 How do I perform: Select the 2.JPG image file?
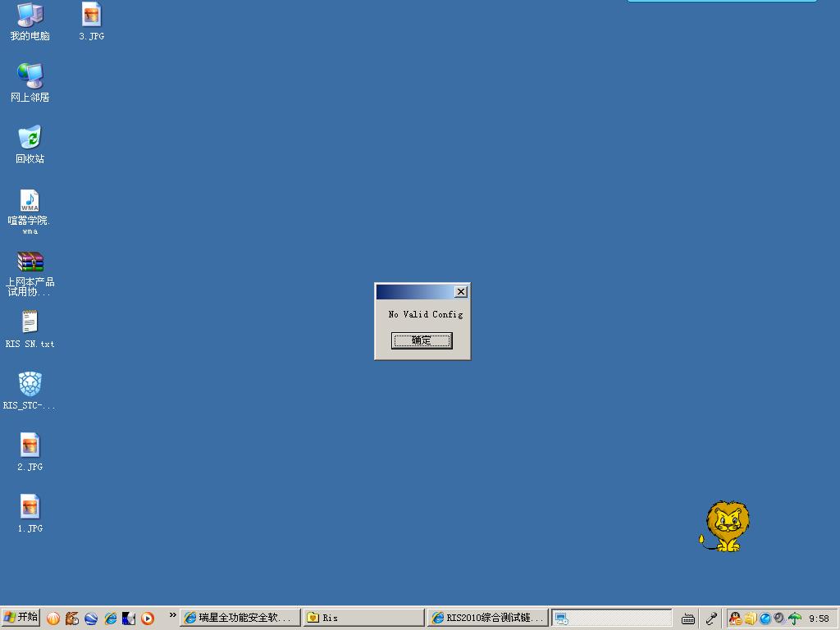(x=30, y=452)
